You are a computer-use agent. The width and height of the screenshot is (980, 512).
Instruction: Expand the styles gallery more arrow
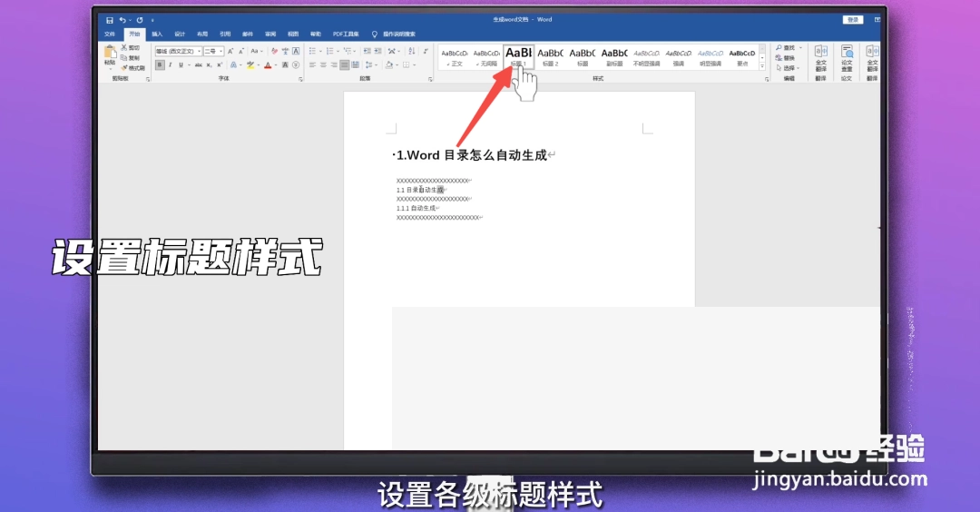pyautogui.click(x=762, y=66)
